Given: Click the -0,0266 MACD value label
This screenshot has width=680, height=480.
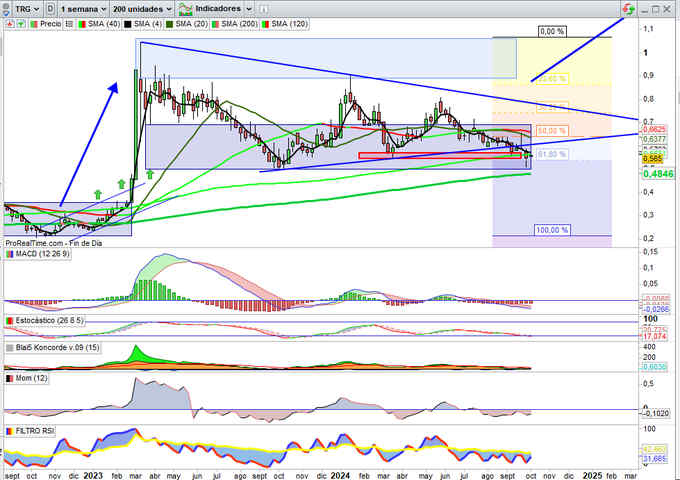Looking at the screenshot, I should coord(657,309).
